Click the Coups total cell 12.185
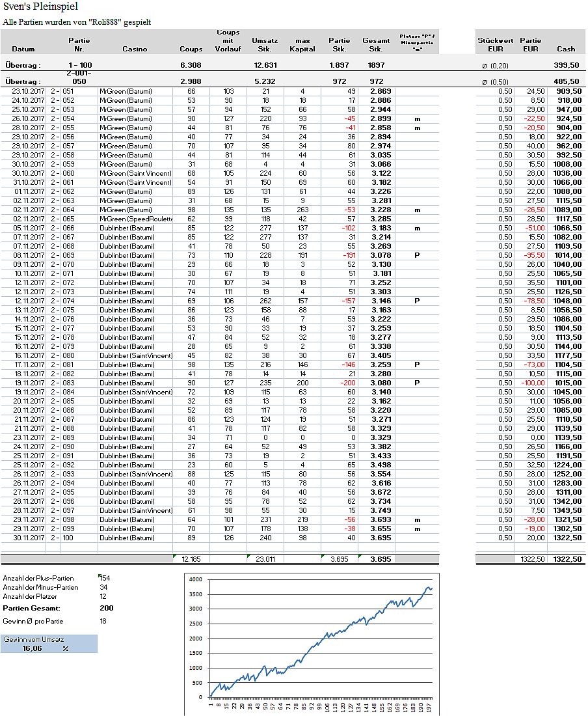Image resolution: width=588 pixels, height=716 pixels. (x=191, y=559)
